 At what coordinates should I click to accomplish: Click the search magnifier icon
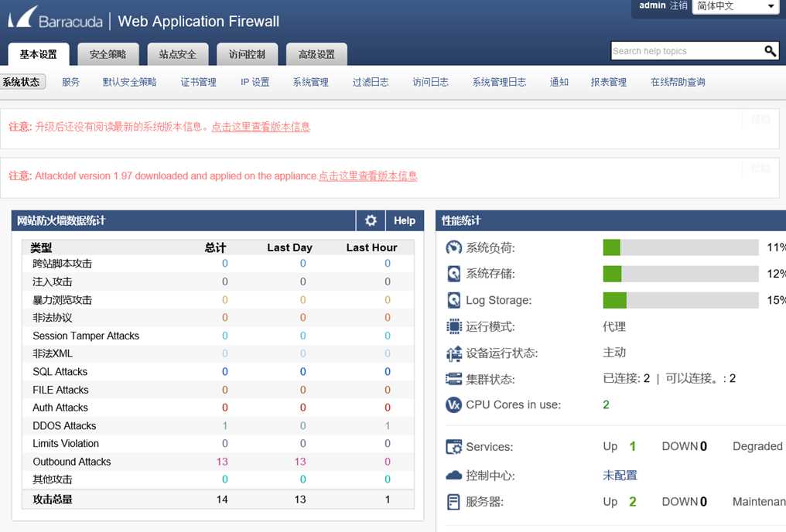tap(770, 50)
